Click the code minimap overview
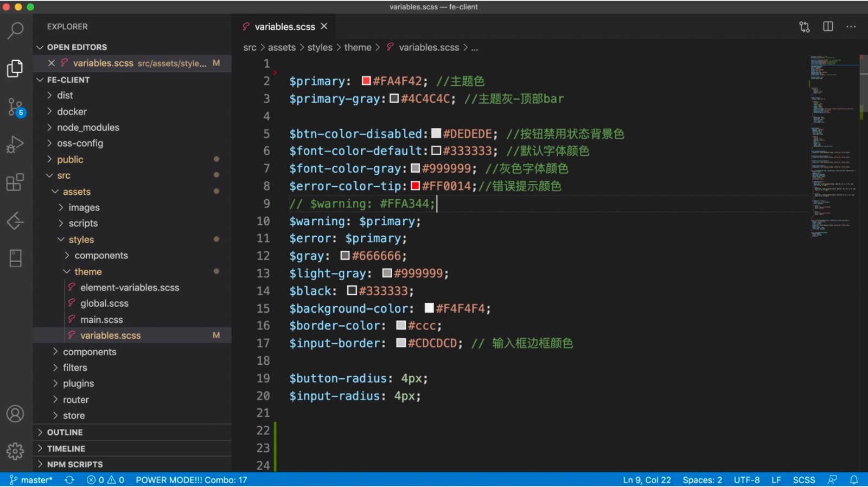 [834, 147]
